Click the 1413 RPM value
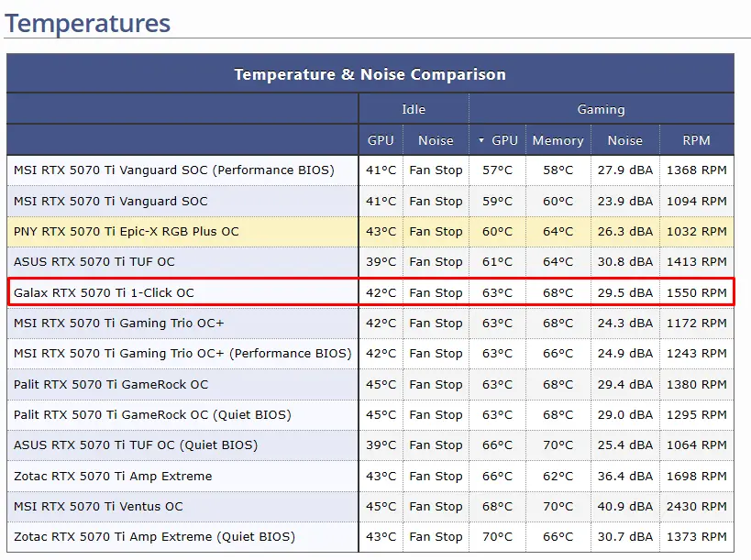This screenshot has height=560, width=751. 696,262
